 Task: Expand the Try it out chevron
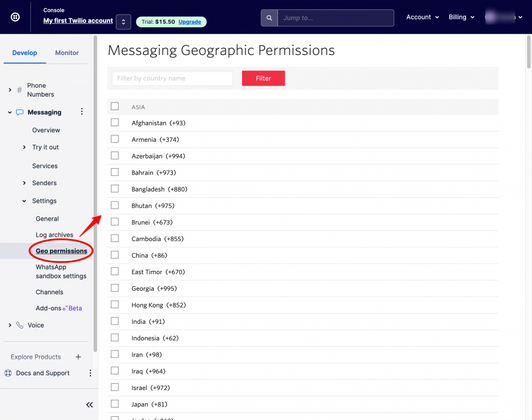point(24,147)
